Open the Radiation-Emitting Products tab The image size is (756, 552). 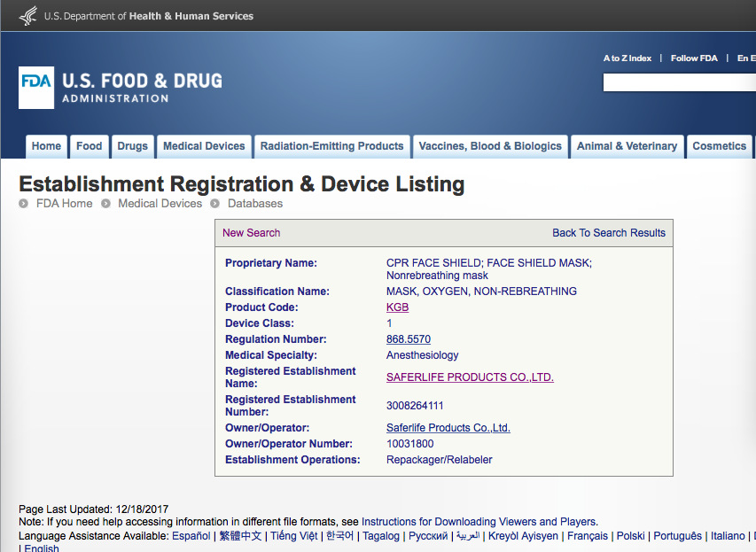coord(331,146)
